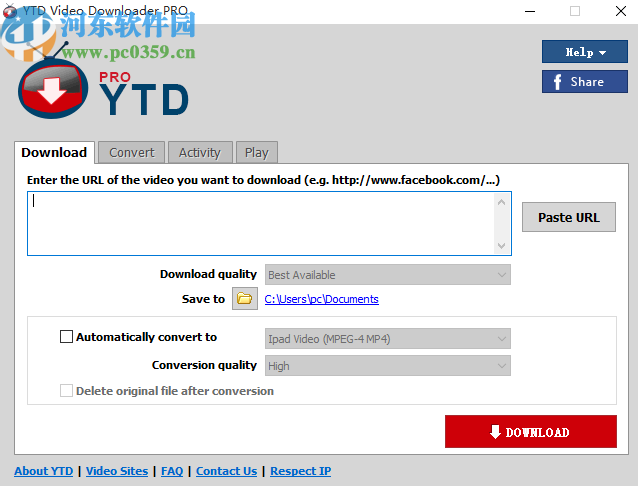Image resolution: width=638 pixels, height=486 pixels.
Task: Open the About YTD link
Action: point(44,471)
